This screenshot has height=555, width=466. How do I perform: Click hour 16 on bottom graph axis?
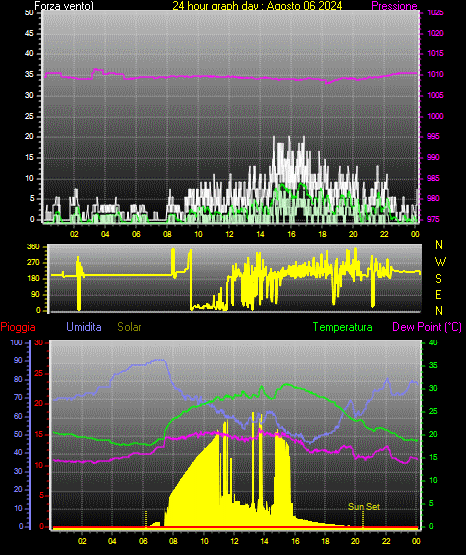[295, 541]
